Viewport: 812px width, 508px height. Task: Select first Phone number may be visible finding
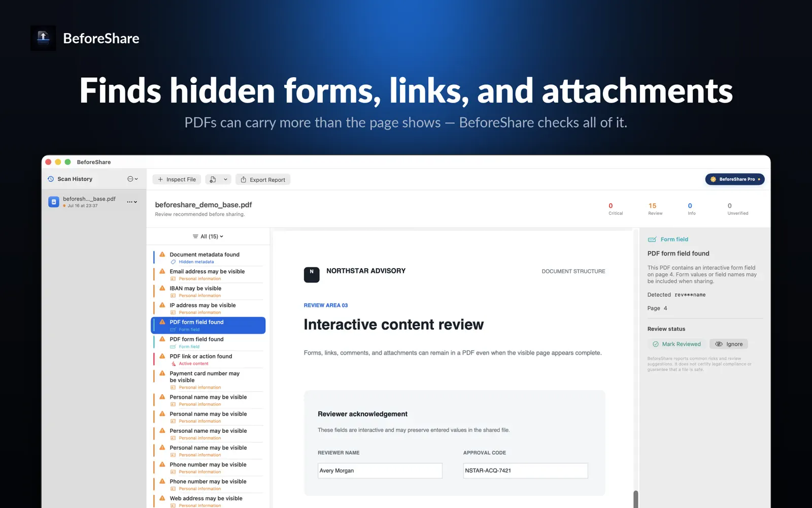(x=209, y=467)
